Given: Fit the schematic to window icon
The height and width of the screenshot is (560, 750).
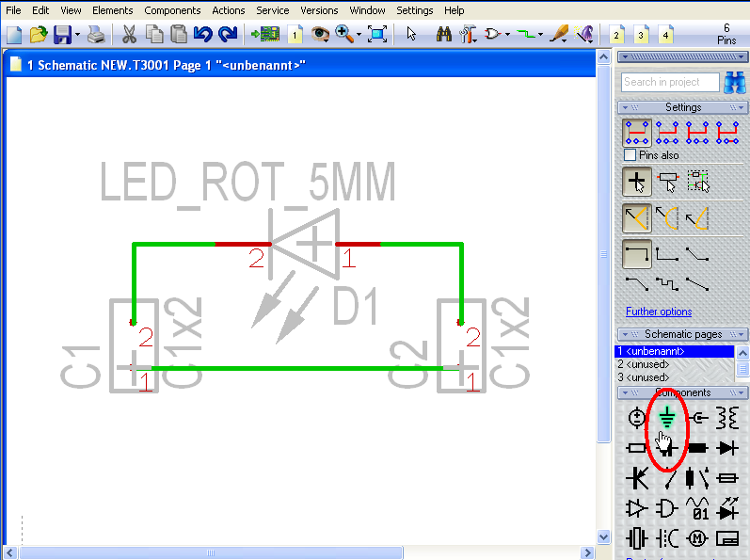Looking at the screenshot, I should tap(377, 35).
